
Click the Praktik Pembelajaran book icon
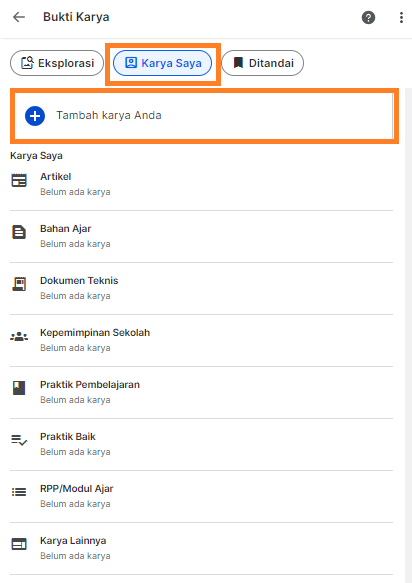pyautogui.click(x=19, y=388)
